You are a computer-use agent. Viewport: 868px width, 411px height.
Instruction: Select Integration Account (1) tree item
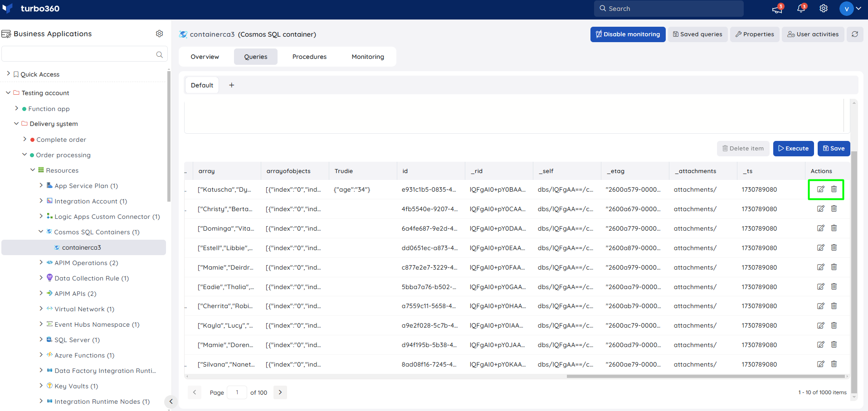pos(91,201)
